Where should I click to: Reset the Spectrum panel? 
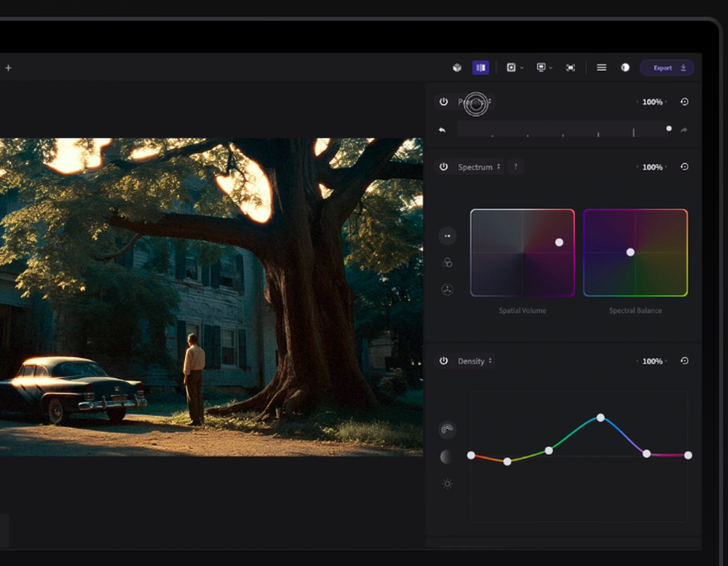[684, 167]
